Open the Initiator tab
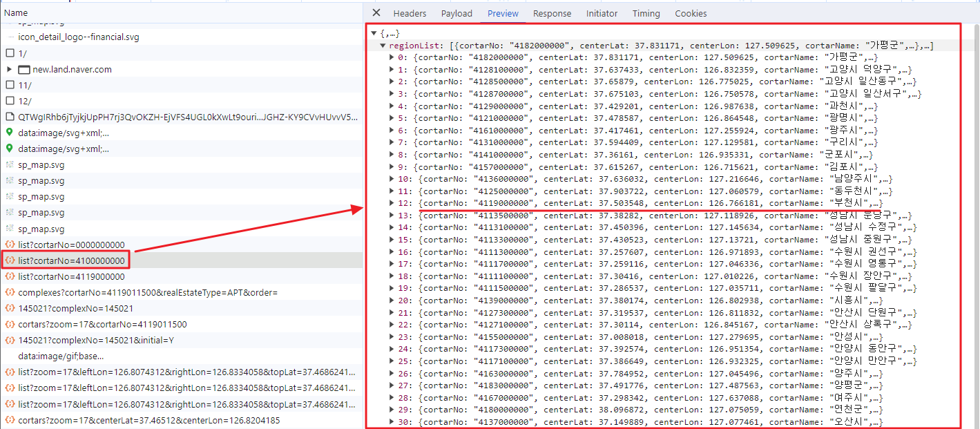 click(x=602, y=13)
